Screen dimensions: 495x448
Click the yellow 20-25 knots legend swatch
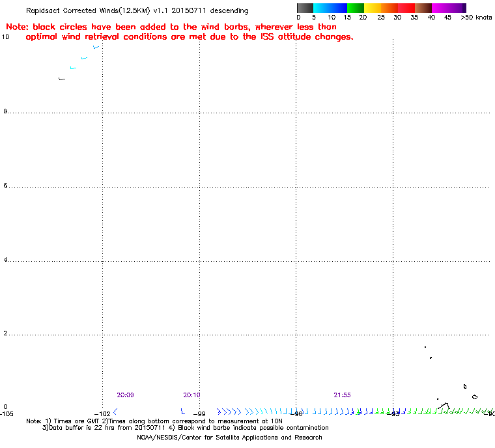(x=373, y=8)
